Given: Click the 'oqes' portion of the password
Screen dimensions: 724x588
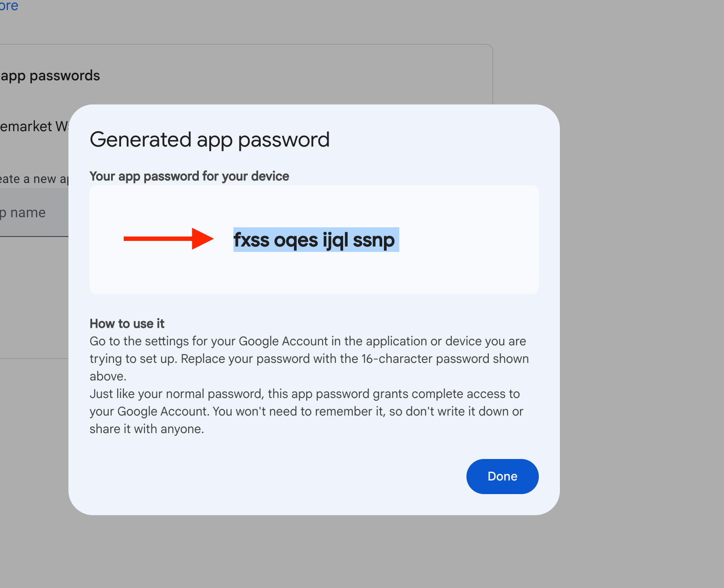Looking at the screenshot, I should [x=296, y=240].
